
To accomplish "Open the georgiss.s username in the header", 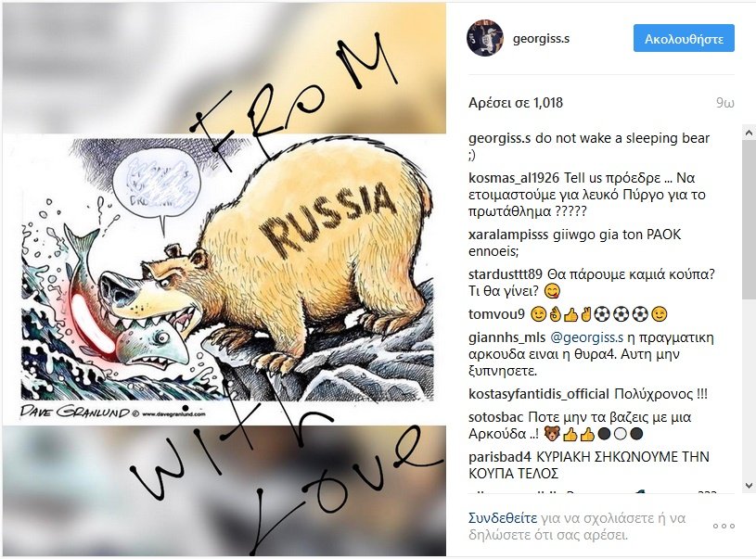I will 541,39.
